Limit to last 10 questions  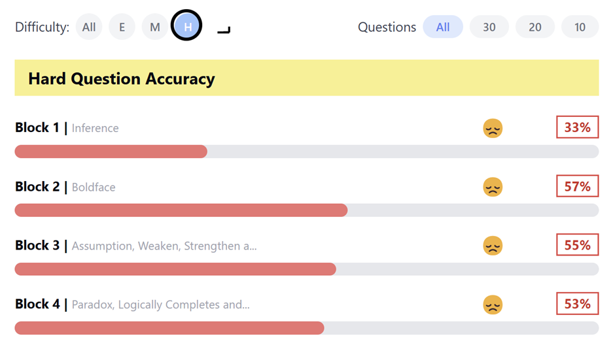point(580,27)
